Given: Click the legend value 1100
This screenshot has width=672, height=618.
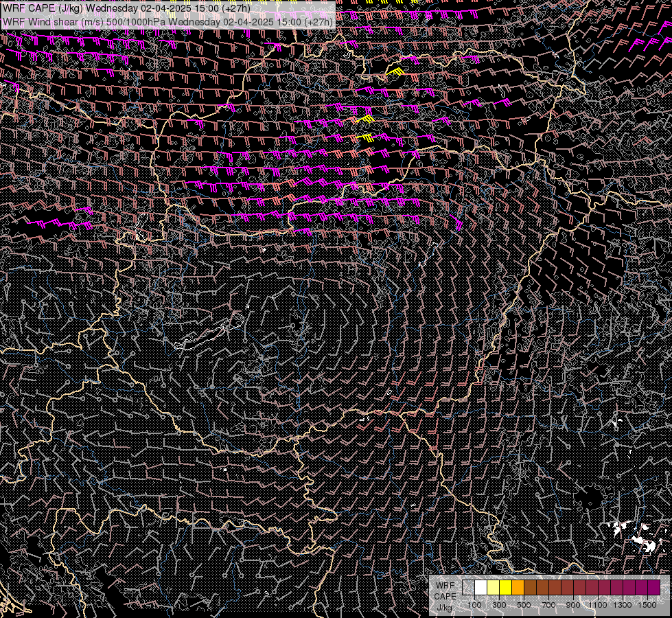Looking at the screenshot, I should 598,605.
